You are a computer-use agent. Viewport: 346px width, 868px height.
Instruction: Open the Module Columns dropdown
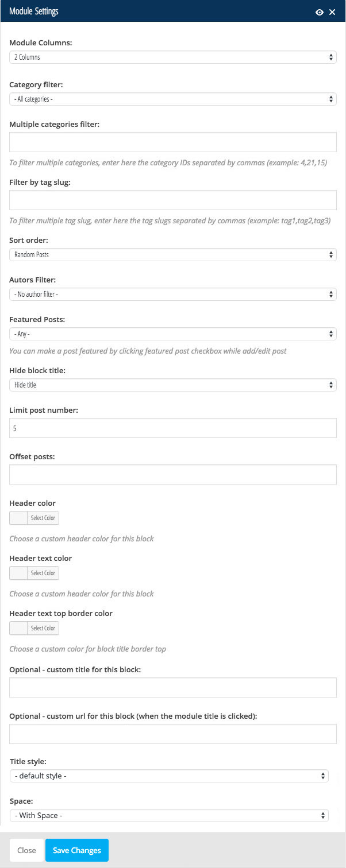tap(173, 57)
